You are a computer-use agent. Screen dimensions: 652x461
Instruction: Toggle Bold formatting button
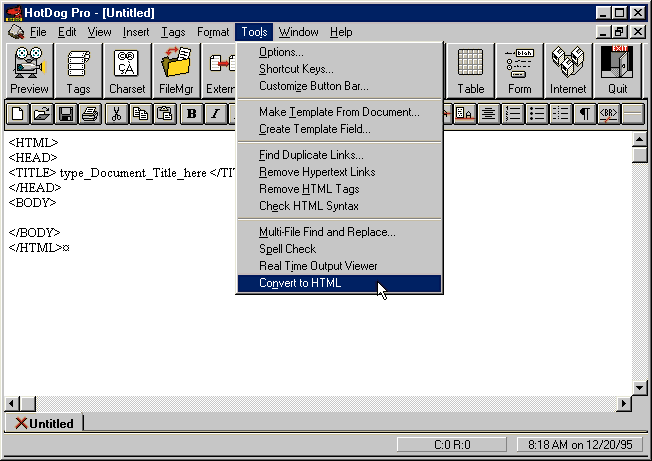pos(191,114)
